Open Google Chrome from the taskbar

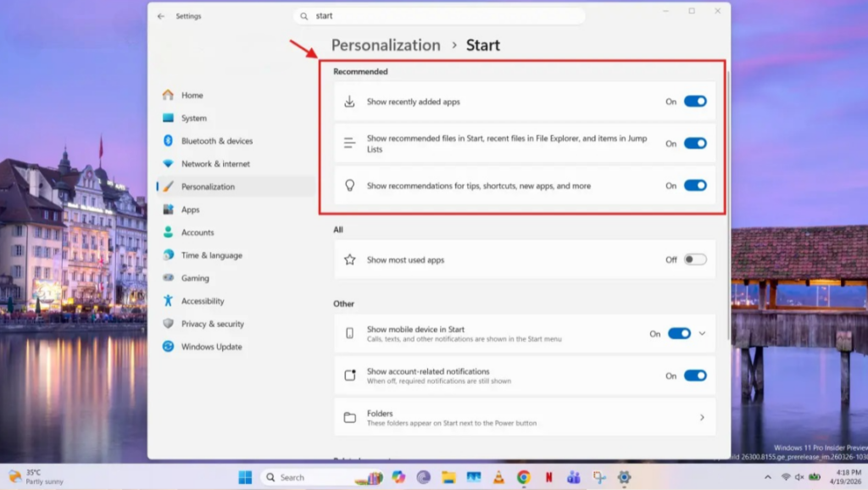[524, 477]
